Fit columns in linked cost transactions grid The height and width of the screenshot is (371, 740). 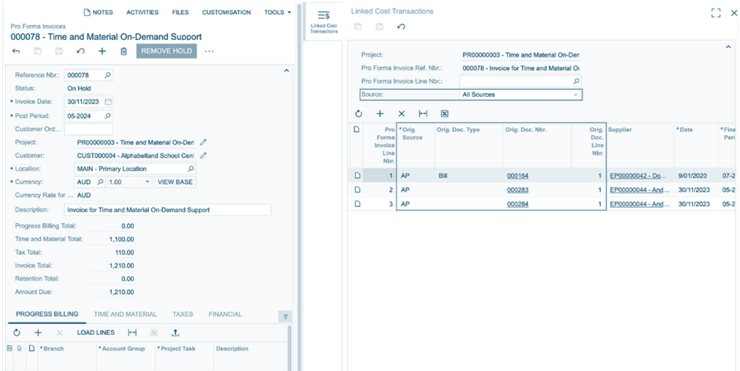423,114
